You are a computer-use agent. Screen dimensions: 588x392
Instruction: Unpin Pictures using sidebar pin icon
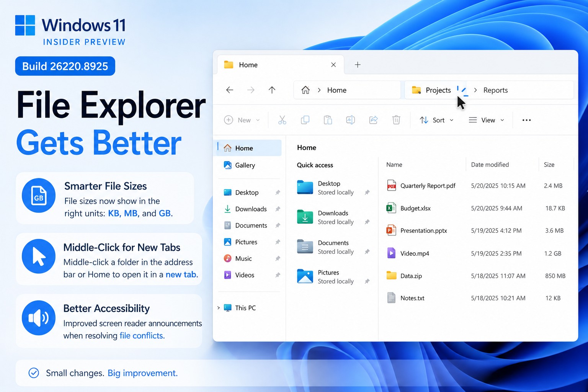point(278,242)
